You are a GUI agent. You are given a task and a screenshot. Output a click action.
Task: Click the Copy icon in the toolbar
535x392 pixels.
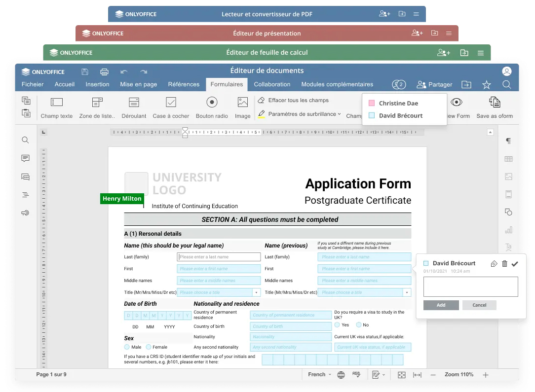[x=26, y=101]
